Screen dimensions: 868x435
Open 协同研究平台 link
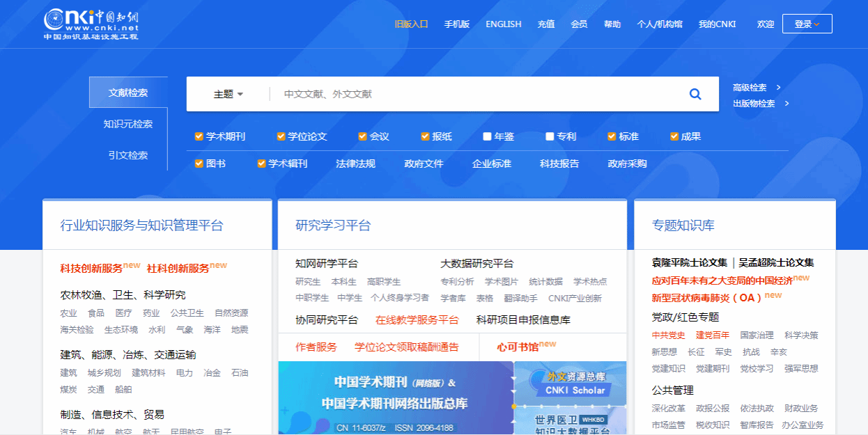[x=327, y=320]
